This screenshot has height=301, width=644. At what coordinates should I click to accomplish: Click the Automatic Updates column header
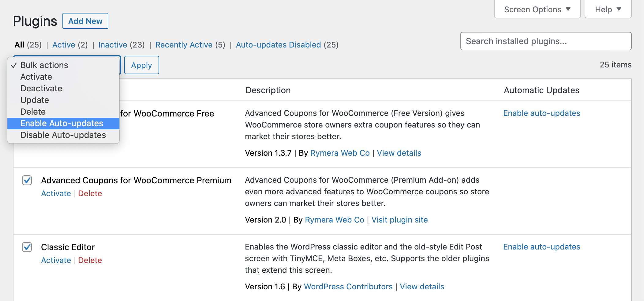(x=542, y=90)
